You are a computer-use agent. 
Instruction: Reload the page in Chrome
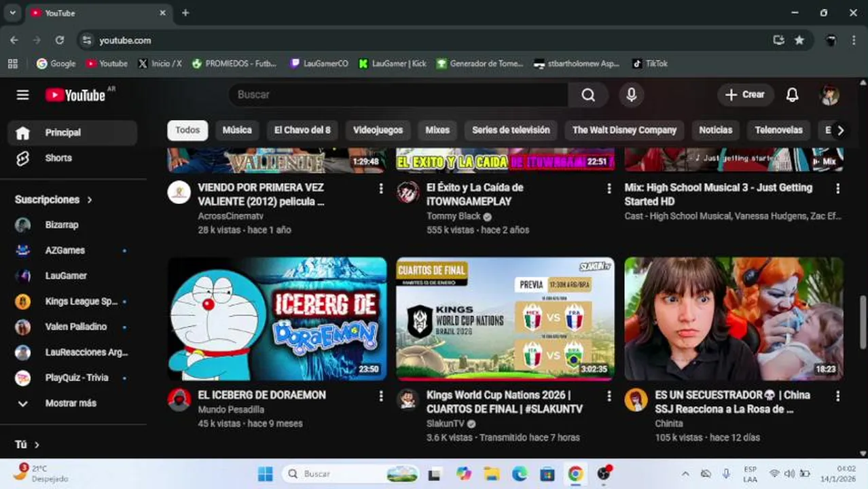(60, 40)
